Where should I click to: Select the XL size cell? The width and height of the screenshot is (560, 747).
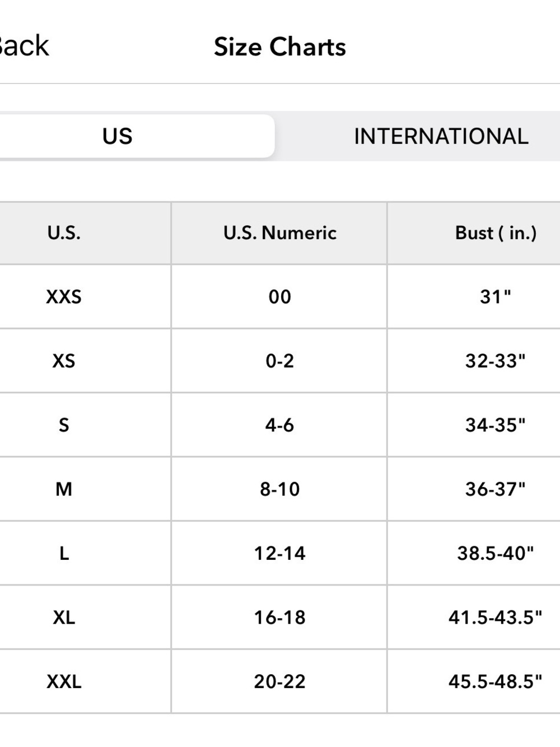click(x=85, y=618)
